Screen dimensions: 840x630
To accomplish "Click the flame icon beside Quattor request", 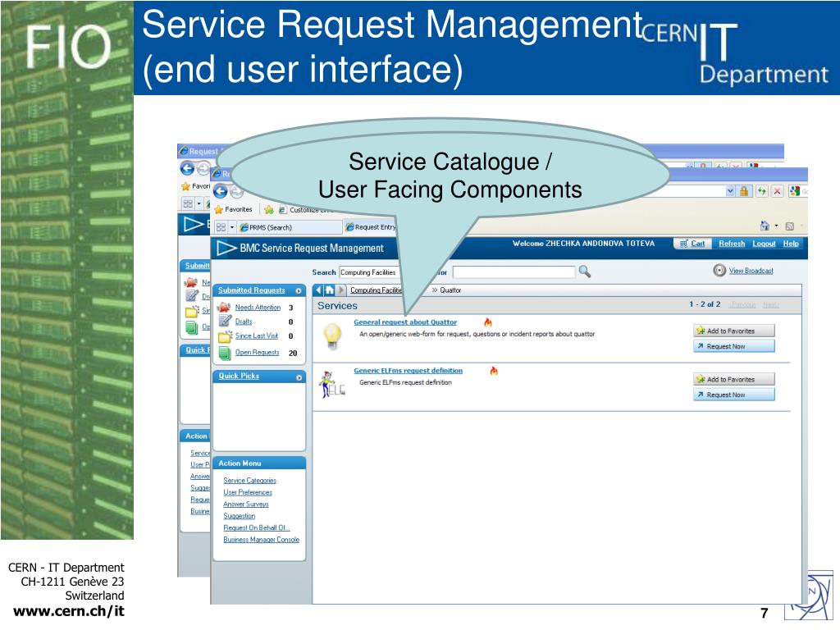I will (x=487, y=322).
